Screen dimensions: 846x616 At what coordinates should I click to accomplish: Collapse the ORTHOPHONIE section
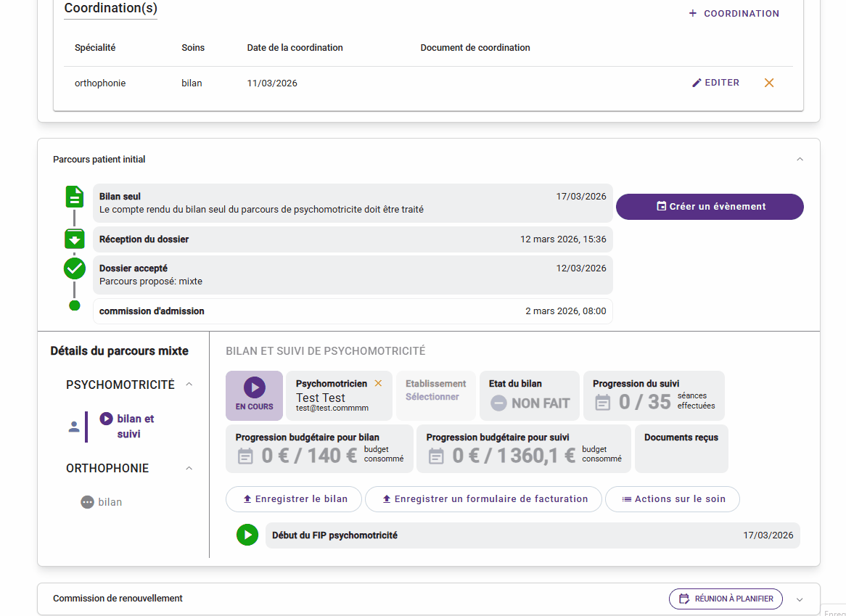[x=189, y=468]
